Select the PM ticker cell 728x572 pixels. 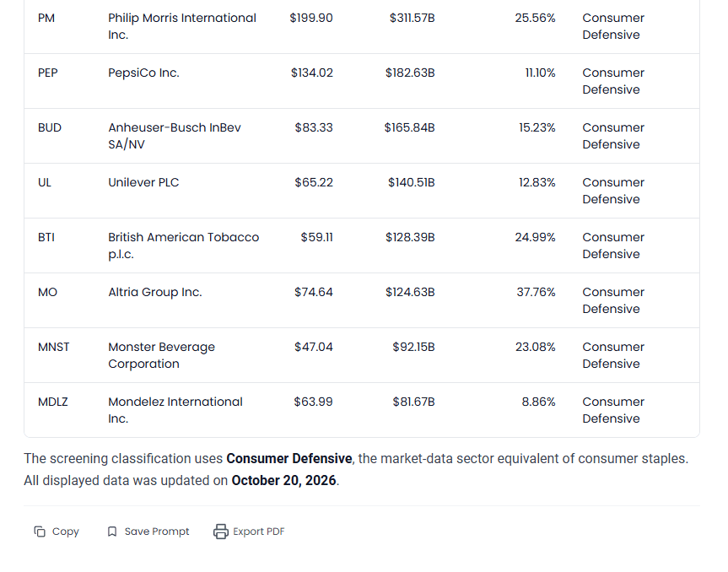[x=46, y=18]
